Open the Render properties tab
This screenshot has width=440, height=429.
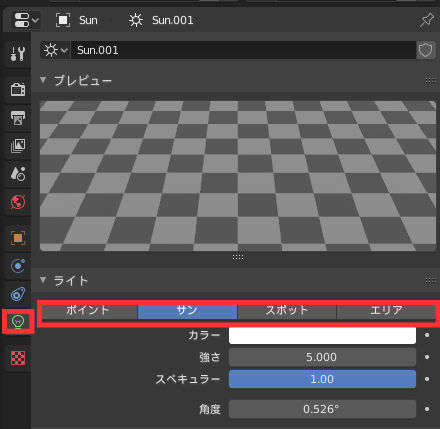click(18, 89)
